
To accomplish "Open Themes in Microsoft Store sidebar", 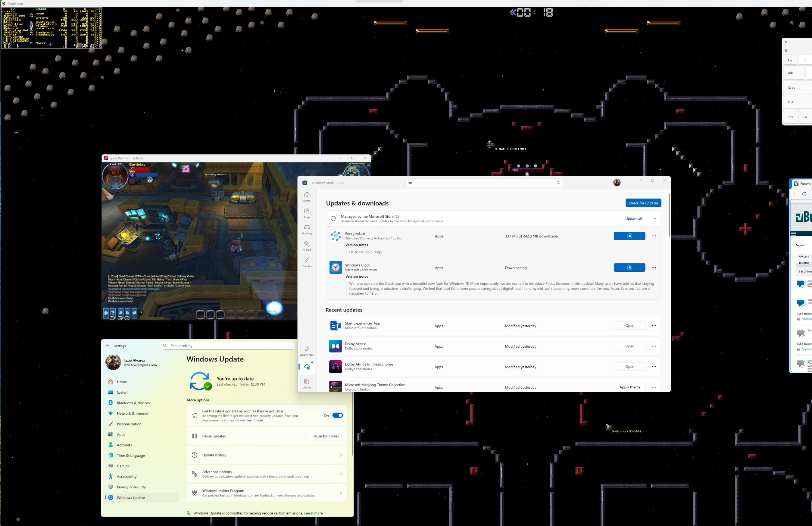I will pos(307,262).
